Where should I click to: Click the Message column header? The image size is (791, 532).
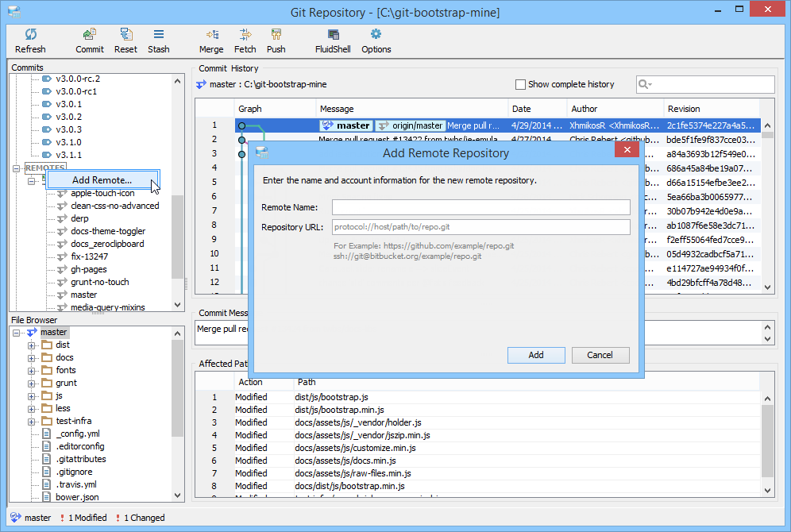coord(411,109)
